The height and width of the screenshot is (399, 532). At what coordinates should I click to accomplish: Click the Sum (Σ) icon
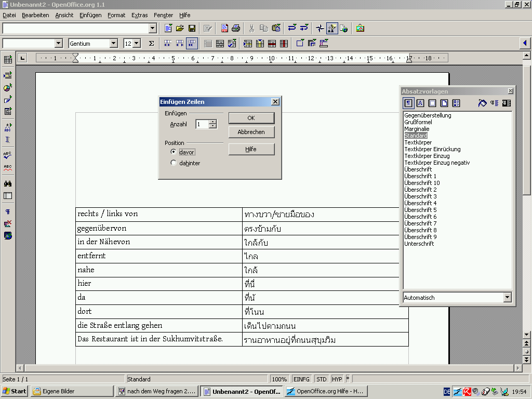[x=151, y=44]
